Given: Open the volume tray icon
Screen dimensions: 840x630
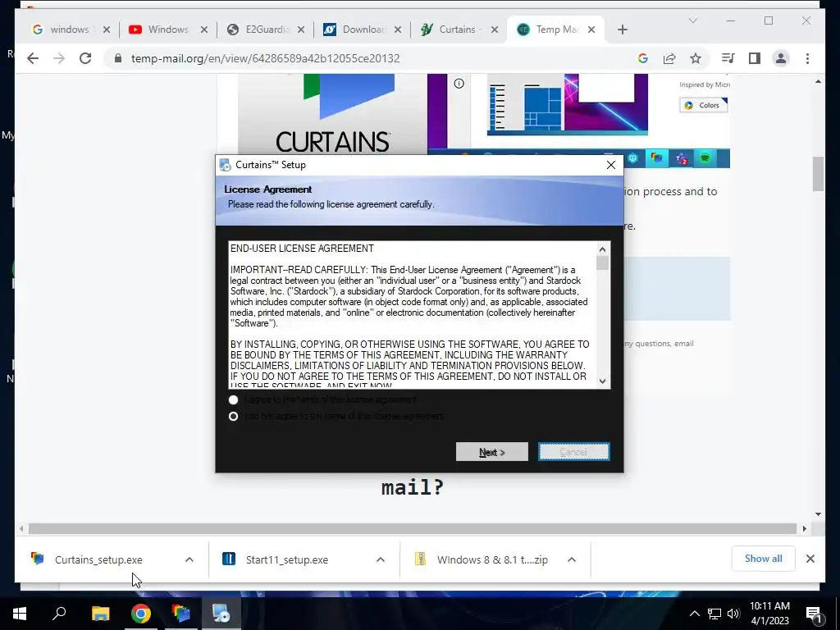Looking at the screenshot, I should (733, 614).
